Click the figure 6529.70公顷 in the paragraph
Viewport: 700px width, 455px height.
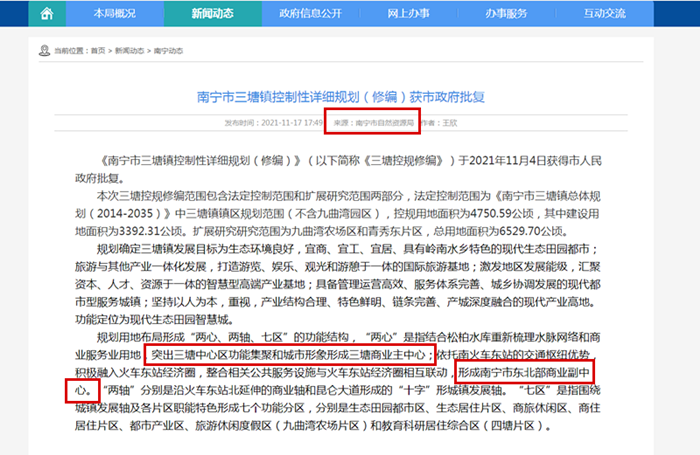click(x=531, y=231)
